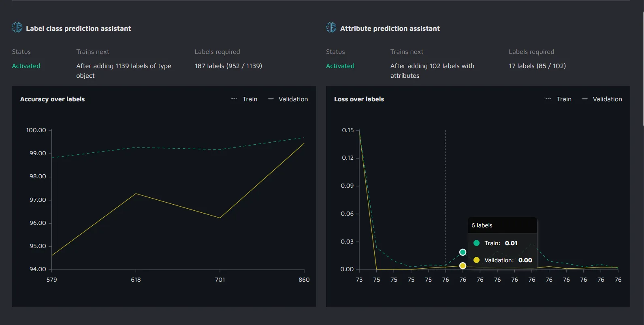Viewport: 644px width, 325px height.
Task: Click Activated status under Attribute prediction assistant
Action: (340, 66)
